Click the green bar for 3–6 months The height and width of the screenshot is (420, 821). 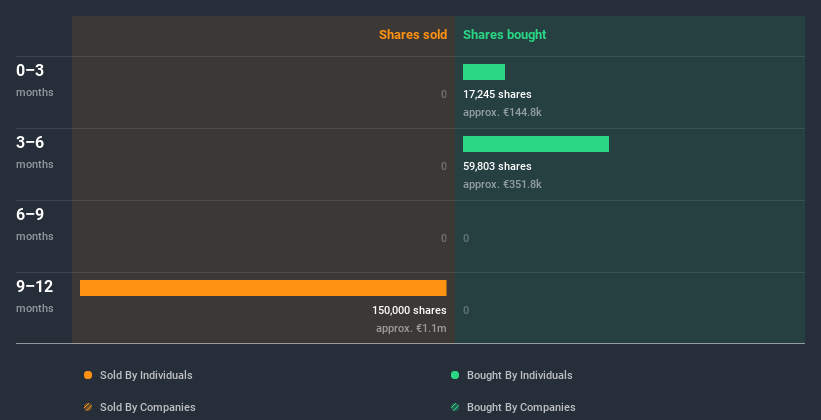click(x=536, y=144)
